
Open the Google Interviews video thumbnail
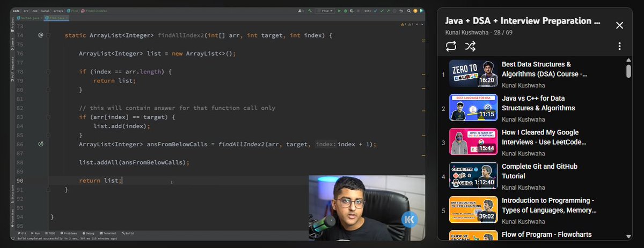[473, 142]
